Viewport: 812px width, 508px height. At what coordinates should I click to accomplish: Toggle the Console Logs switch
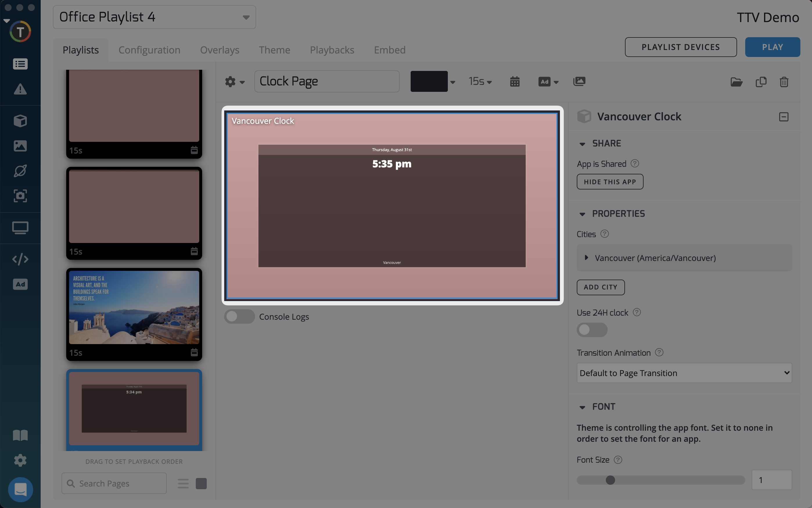point(239,316)
